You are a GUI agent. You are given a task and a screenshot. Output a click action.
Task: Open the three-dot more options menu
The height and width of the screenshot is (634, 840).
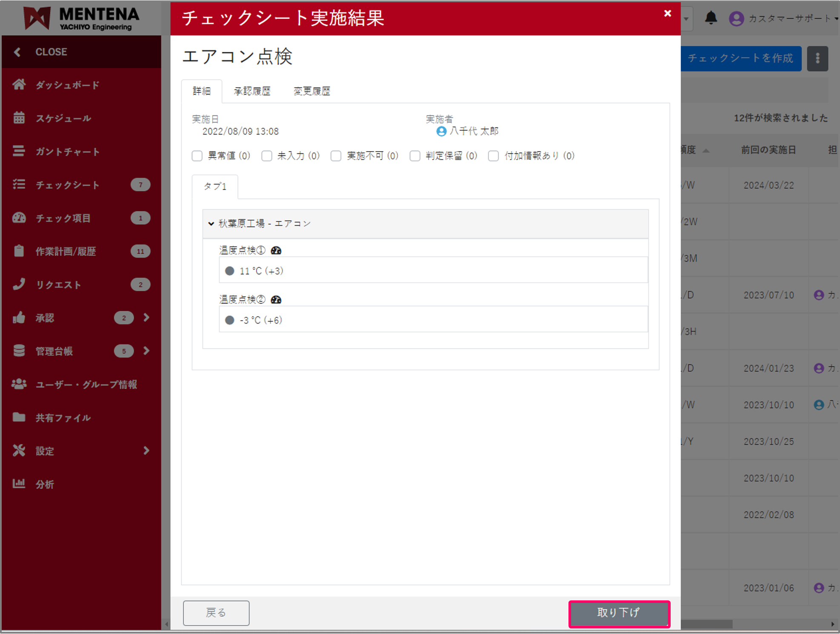pyautogui.click(x=817, y=58)
